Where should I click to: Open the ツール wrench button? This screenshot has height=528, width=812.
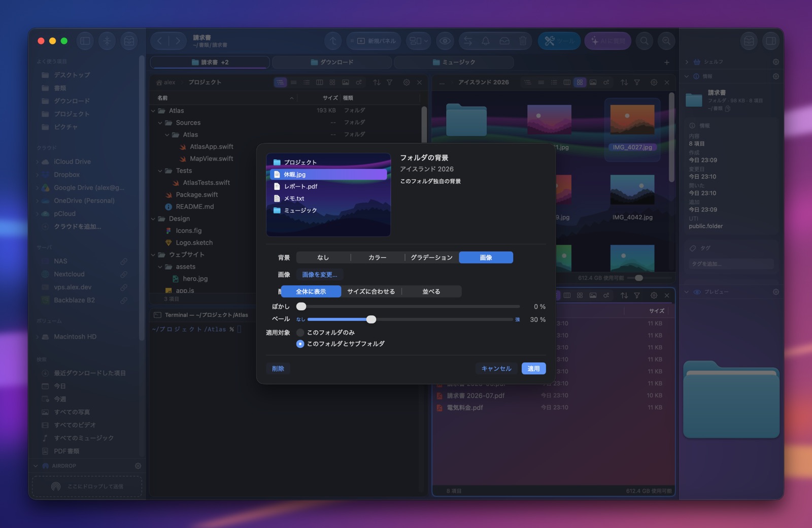tap(559, 41)
